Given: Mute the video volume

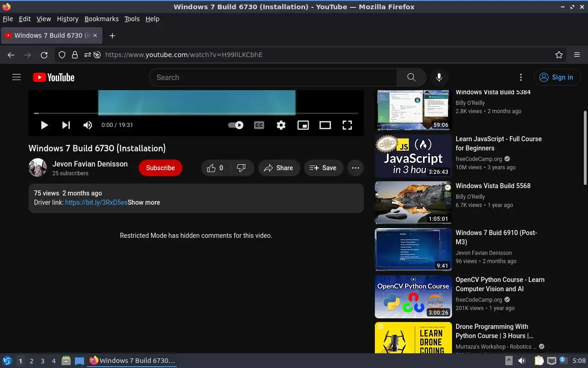Looking at the screenshot, I should 87,125.
